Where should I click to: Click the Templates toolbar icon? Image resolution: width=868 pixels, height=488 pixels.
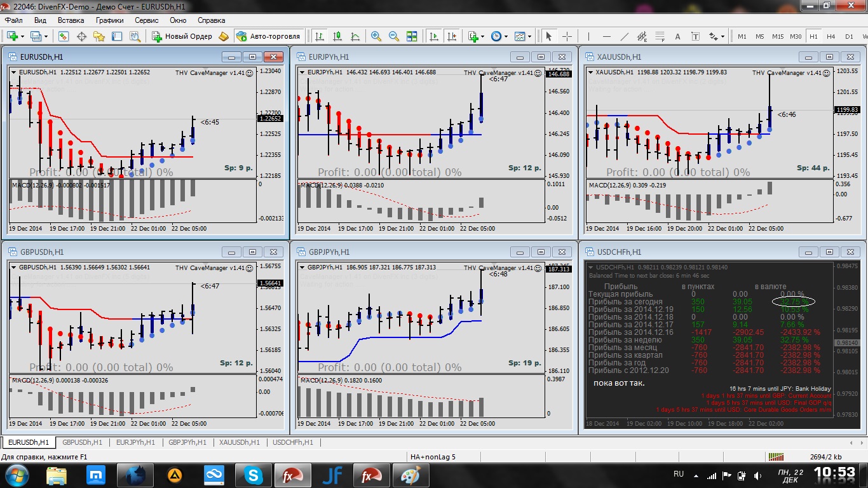pos(520,36)
